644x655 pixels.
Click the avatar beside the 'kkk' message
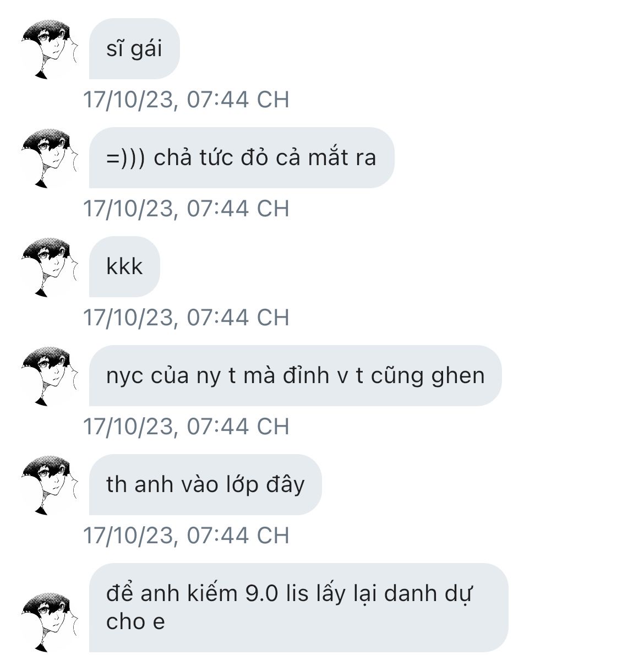50,267
